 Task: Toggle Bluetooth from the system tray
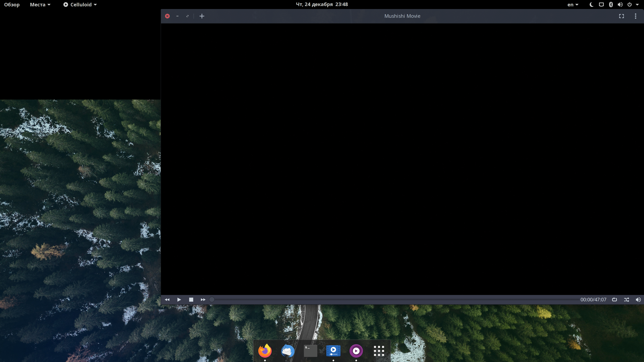[x=611, y=4]
